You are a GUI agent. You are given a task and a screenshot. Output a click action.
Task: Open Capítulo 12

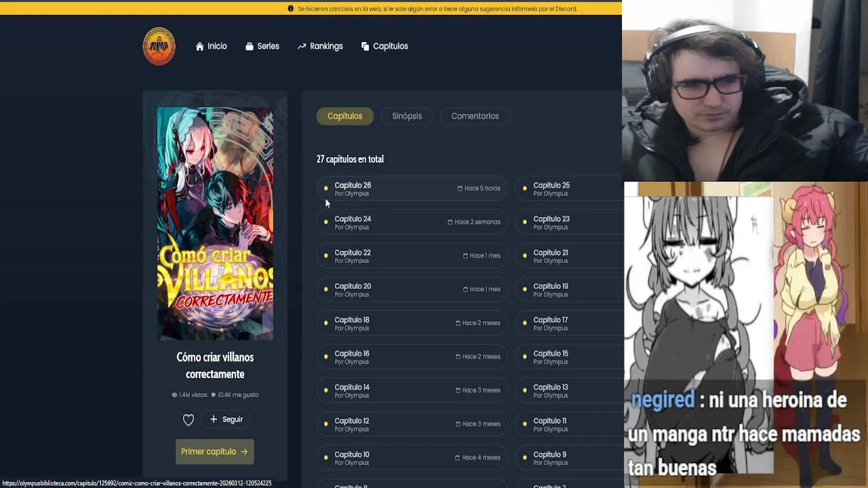pos(412,424)
